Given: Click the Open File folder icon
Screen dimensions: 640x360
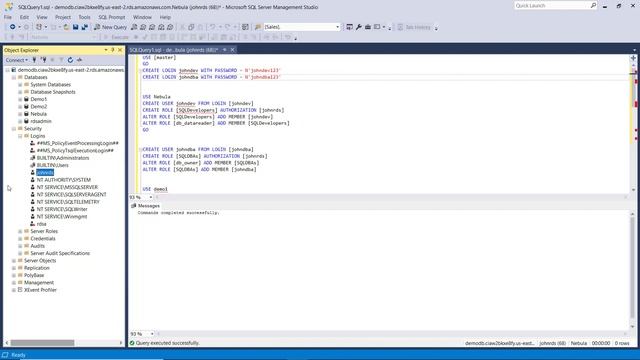Looking at the screenshot, I should tap(66, 27).
